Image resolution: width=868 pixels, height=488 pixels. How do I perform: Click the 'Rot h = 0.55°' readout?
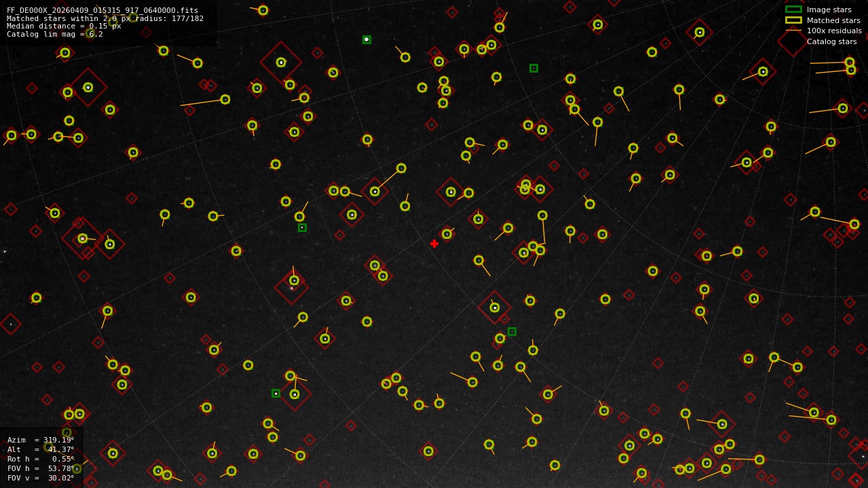point(41,459)
